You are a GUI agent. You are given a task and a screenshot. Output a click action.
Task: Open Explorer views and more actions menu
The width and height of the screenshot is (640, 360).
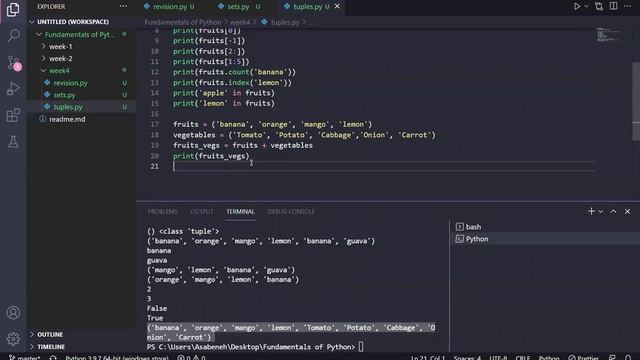123,7
